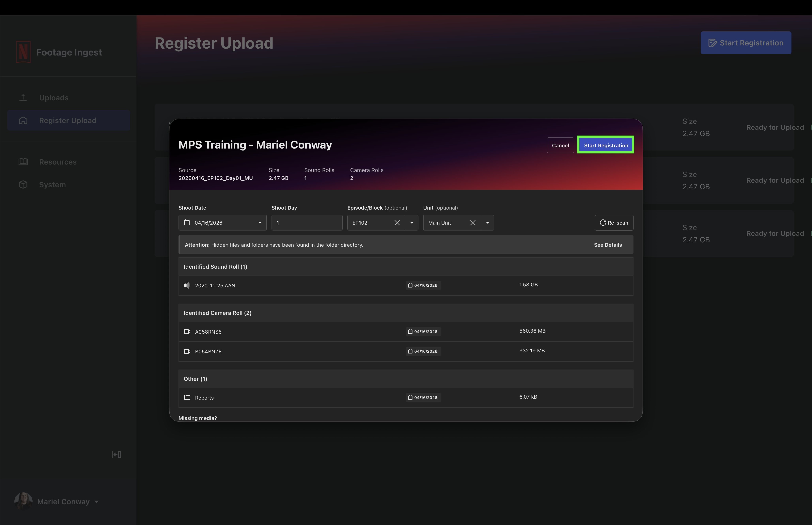
Task: Select the Reports folder row
Action: point(406,397)
